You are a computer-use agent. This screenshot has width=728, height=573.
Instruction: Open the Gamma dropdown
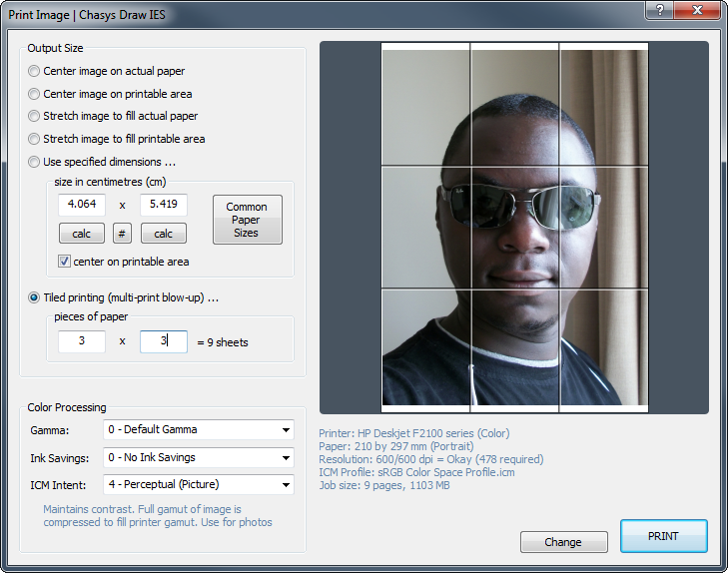[x=199, y=430]
